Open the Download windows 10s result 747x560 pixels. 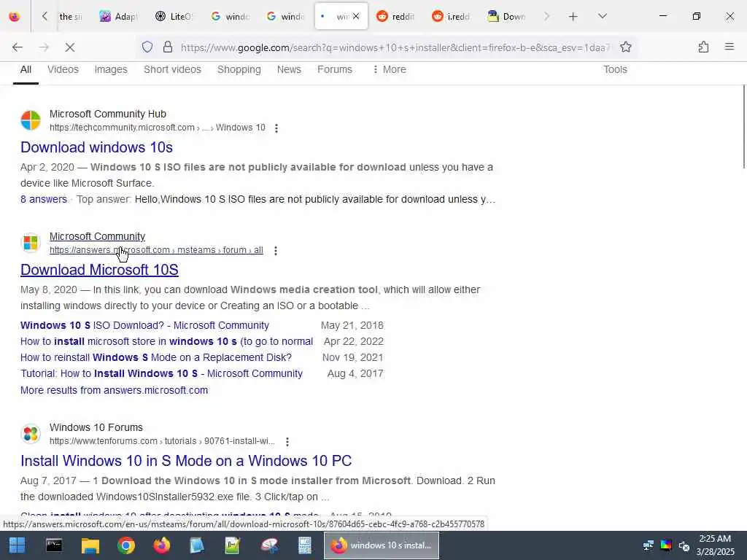tap(97, 147)
